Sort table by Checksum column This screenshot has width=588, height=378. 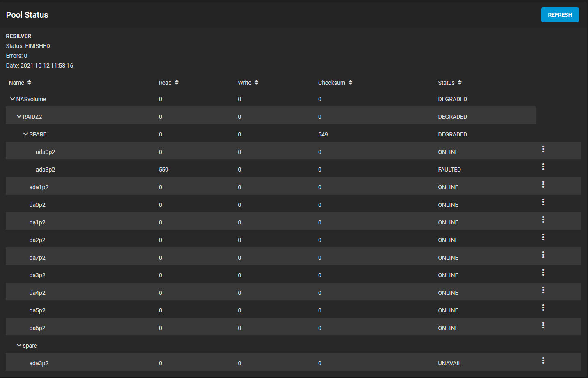pos(335,83)
